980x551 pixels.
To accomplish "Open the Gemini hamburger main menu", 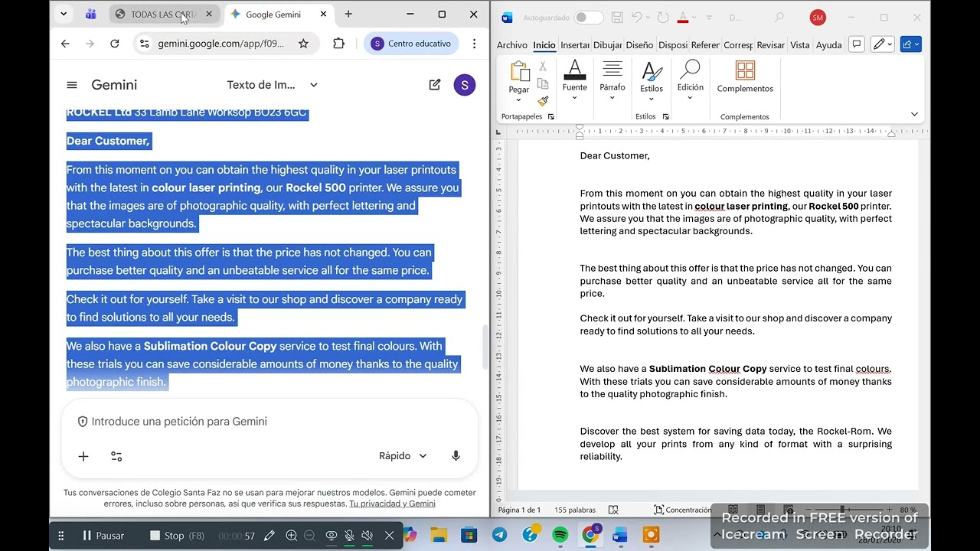I will (x=72, y=85).
